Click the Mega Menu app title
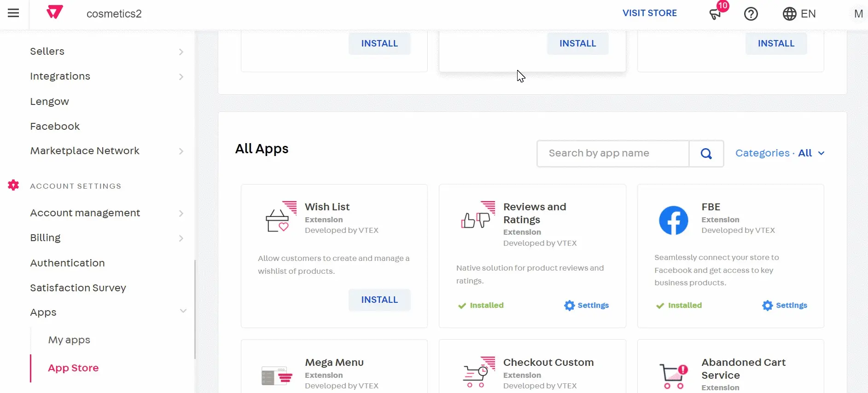This screenshot has width=868, height=393. (x=334, y=363)
